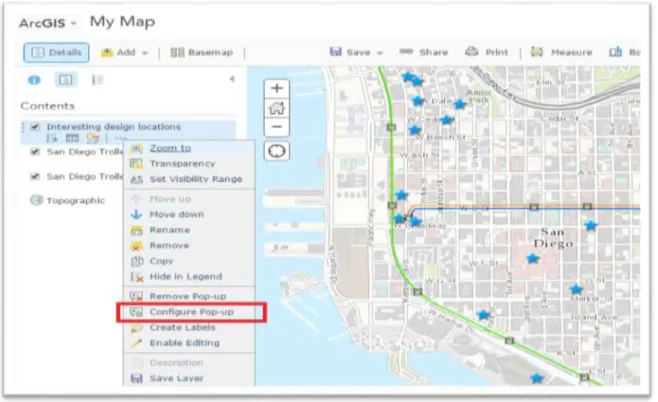This screenshot has width=658, height=402.
Task: Click the Share link icon
Action: click(x=406, y=52)
